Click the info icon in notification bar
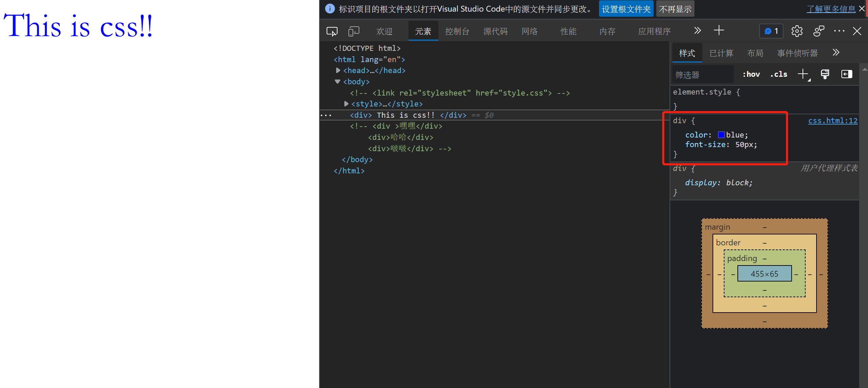 pyautogui.click(x=330, y=9)
